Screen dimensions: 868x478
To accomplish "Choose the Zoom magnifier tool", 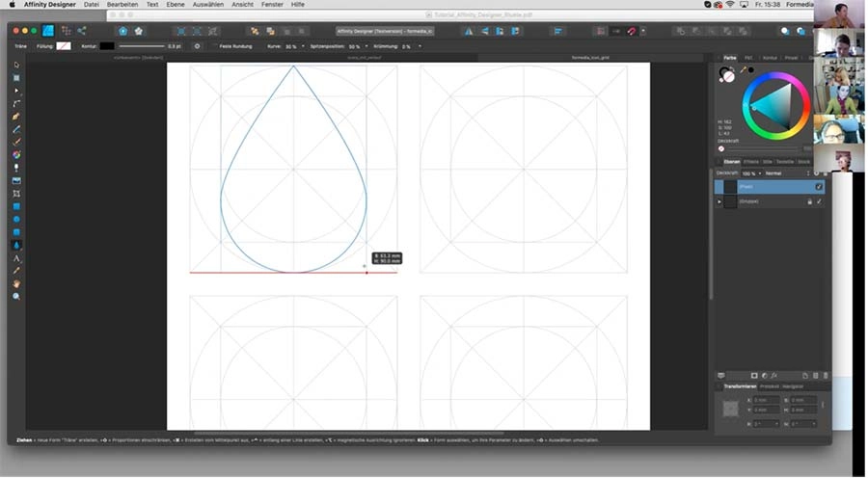I will (16, 297).
